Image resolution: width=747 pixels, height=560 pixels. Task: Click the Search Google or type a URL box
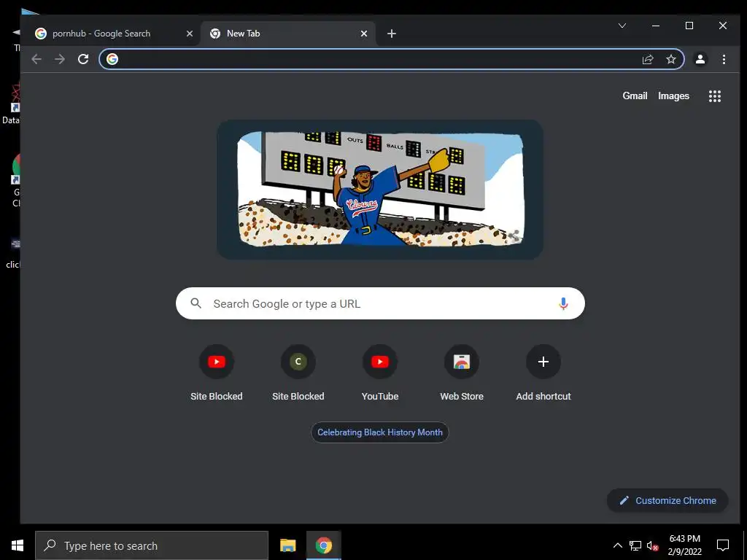point(380,303)
